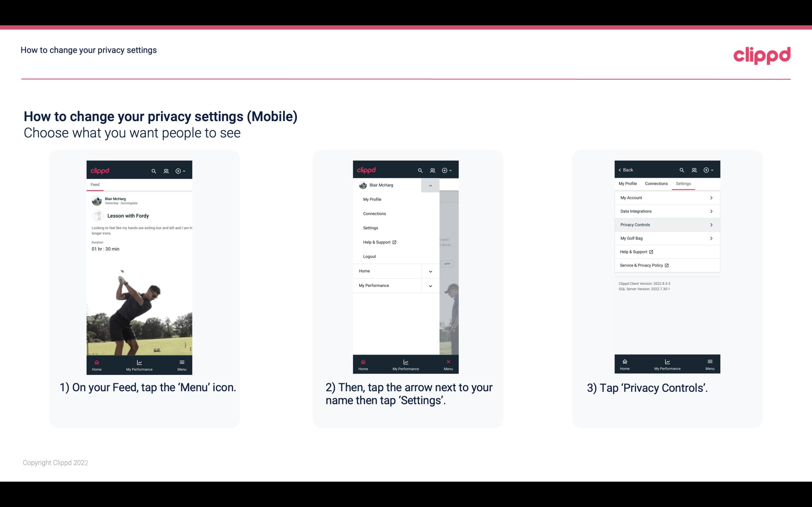Open Service & Privacy Policy link
Viewport: 812px width, 507px height.
tap(642, 265)
